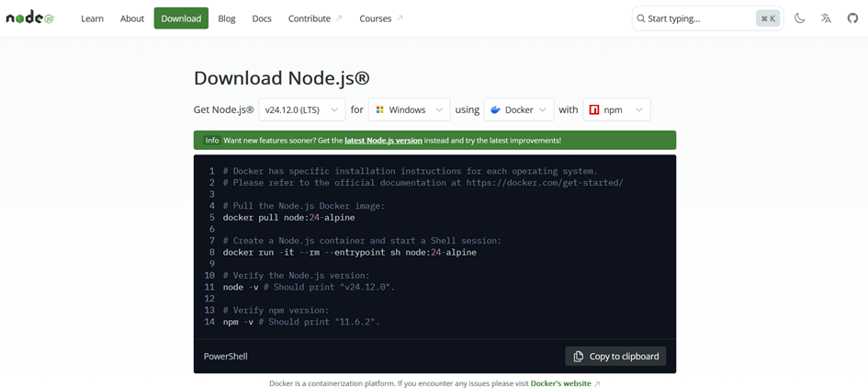Open the Learn menu item
The width and height of the screenshot is (868, 388).
pos(93,18)
